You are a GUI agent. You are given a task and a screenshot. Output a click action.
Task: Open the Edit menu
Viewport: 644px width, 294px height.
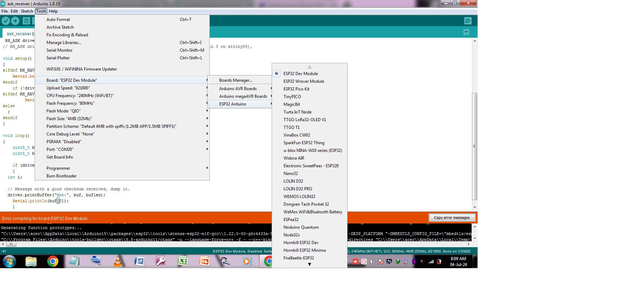14,11
